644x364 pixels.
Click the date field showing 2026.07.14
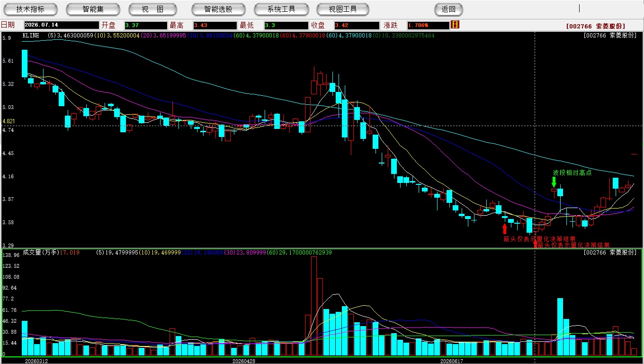(62, 25)
